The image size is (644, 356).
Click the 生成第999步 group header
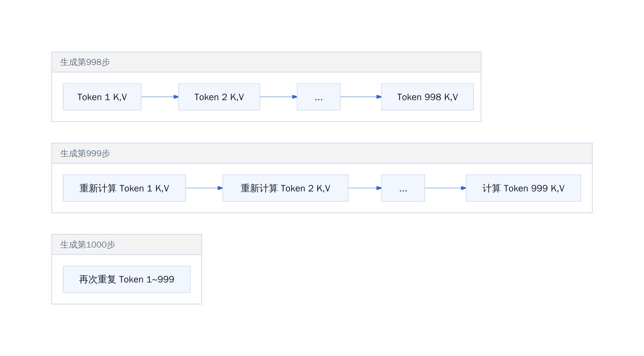322,153
